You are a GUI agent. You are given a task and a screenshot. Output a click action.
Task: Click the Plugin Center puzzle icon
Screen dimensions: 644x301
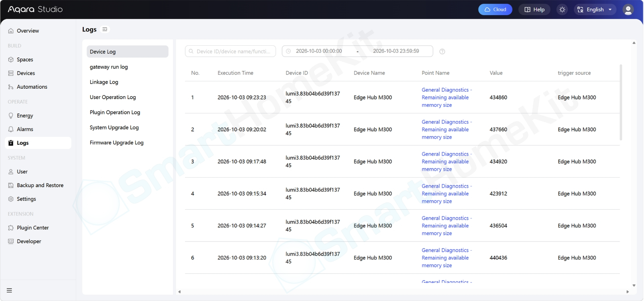pos(11,228)
